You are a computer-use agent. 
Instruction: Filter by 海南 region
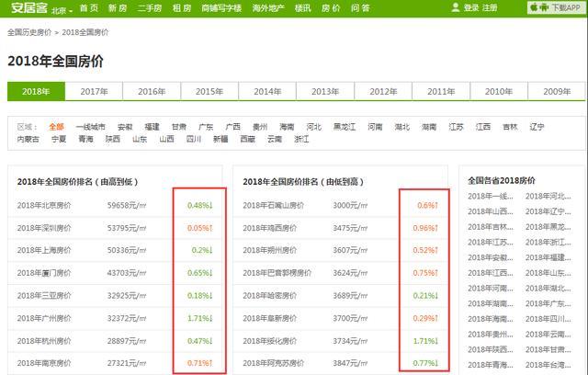coord(287,127)
